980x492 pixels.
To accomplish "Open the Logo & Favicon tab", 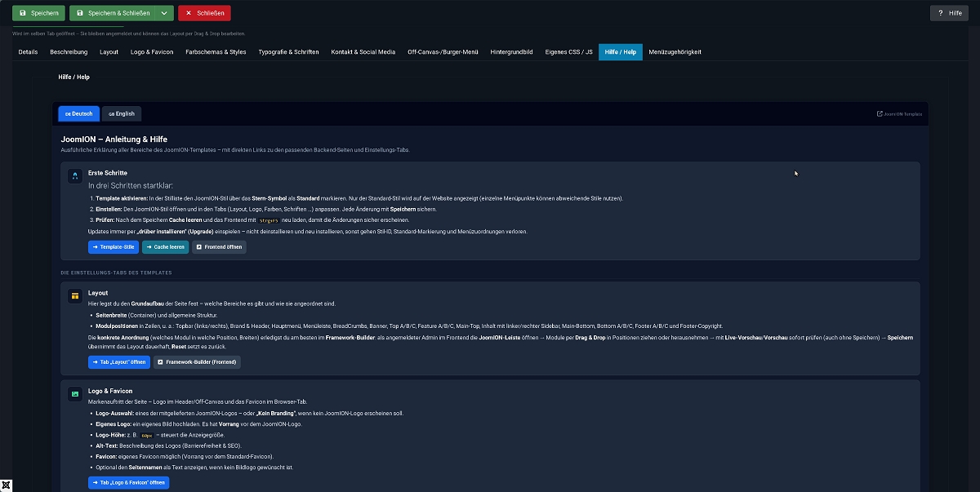I will point(152,51).
